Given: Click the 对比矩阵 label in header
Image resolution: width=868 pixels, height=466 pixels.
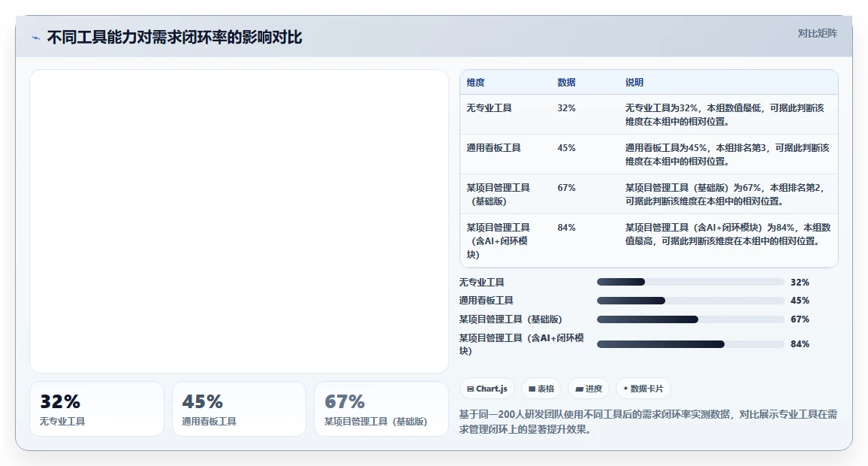Looking at the screenshot, I should 817,33.
